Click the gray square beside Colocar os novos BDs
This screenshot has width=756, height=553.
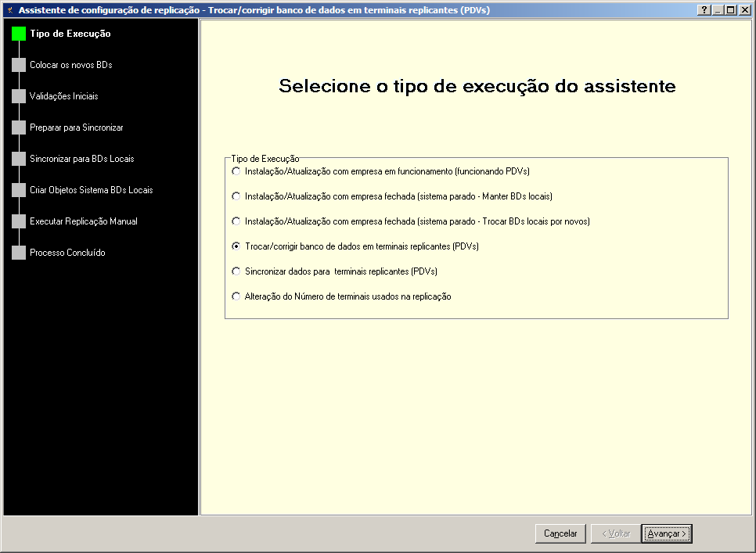(x=19, y=65)
